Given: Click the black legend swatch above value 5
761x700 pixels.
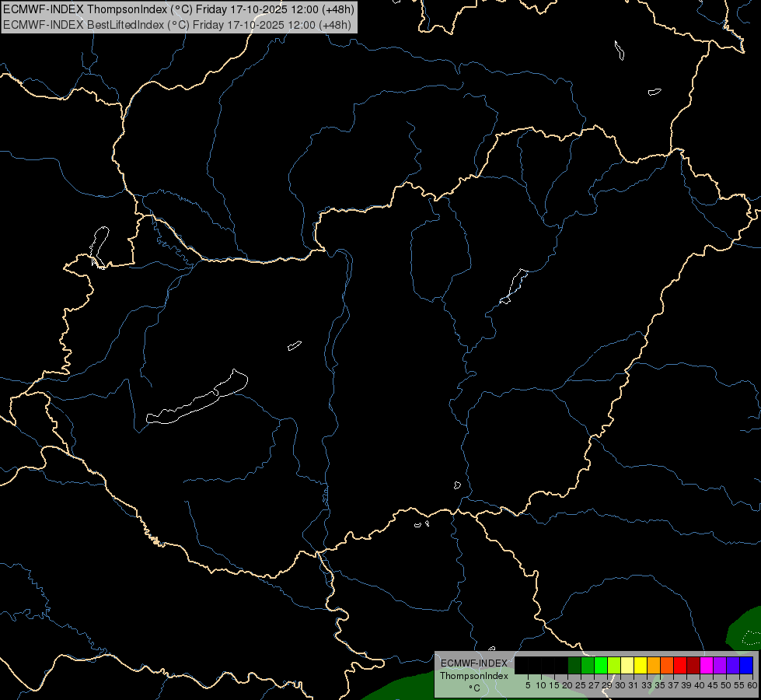Looking at the screenshot, I should [x=528, y=665].
